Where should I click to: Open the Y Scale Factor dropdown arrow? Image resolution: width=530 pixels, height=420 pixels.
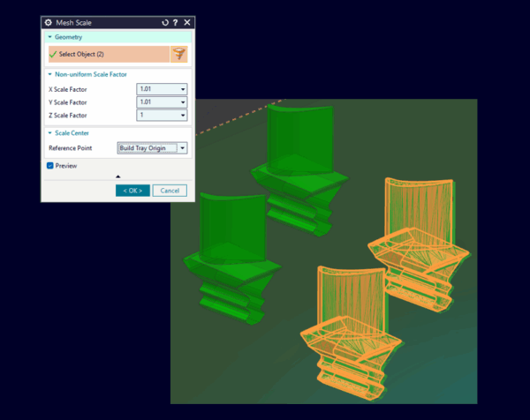click(183, 102)
